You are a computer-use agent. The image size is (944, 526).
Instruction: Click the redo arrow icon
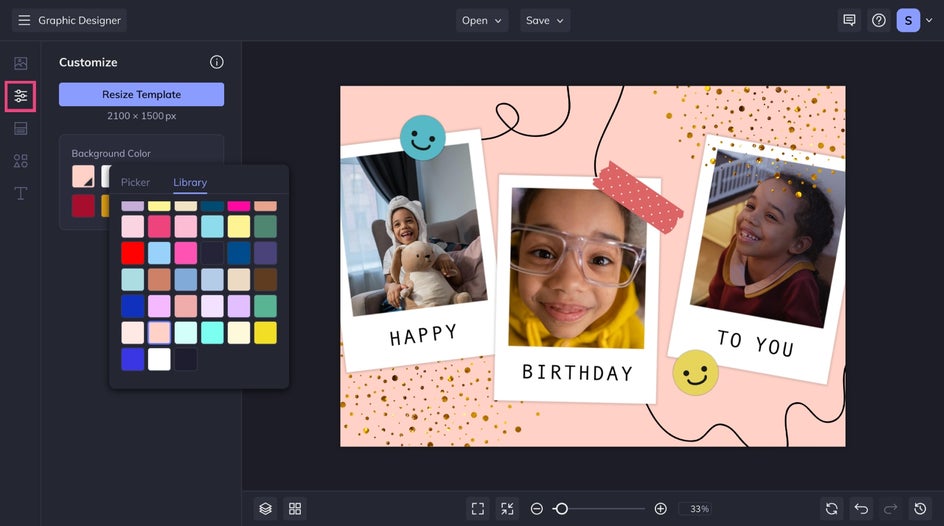coord(890,509)
